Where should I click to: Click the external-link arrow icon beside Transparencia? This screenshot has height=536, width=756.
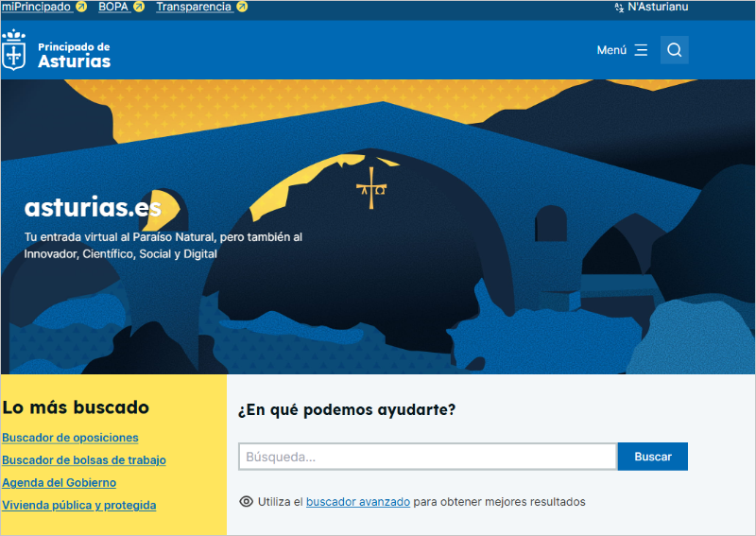coord(242,7)
